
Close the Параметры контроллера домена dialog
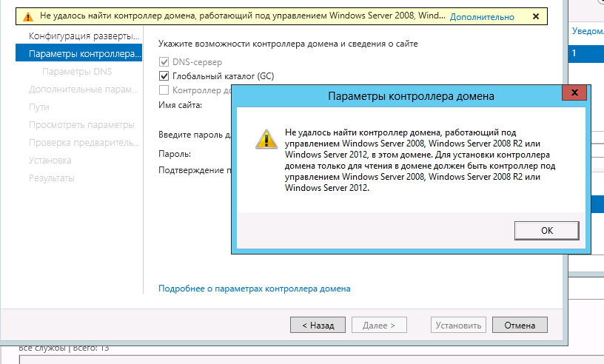[574, 92]
